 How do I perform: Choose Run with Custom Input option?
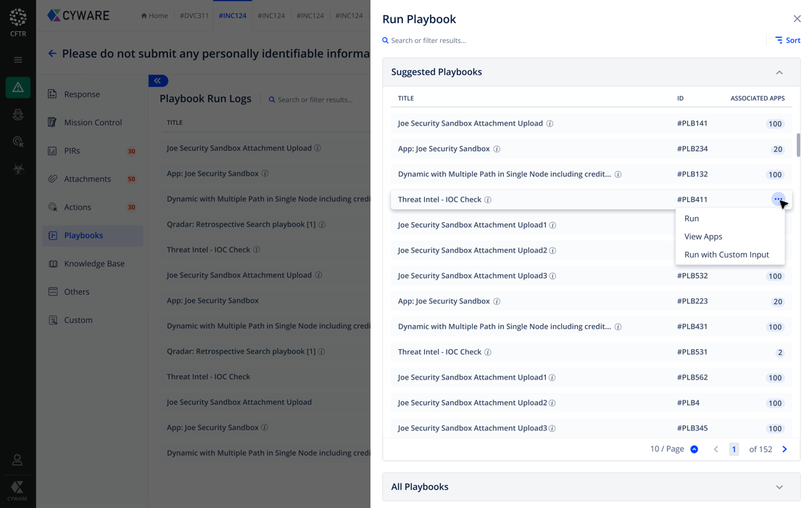[726, 255]
